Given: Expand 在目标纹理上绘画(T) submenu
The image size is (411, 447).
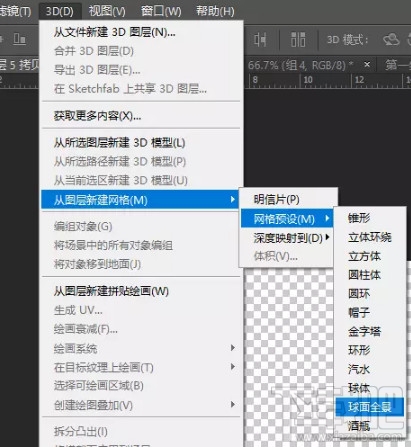Looking at the screenshot, I should point(141,367).
